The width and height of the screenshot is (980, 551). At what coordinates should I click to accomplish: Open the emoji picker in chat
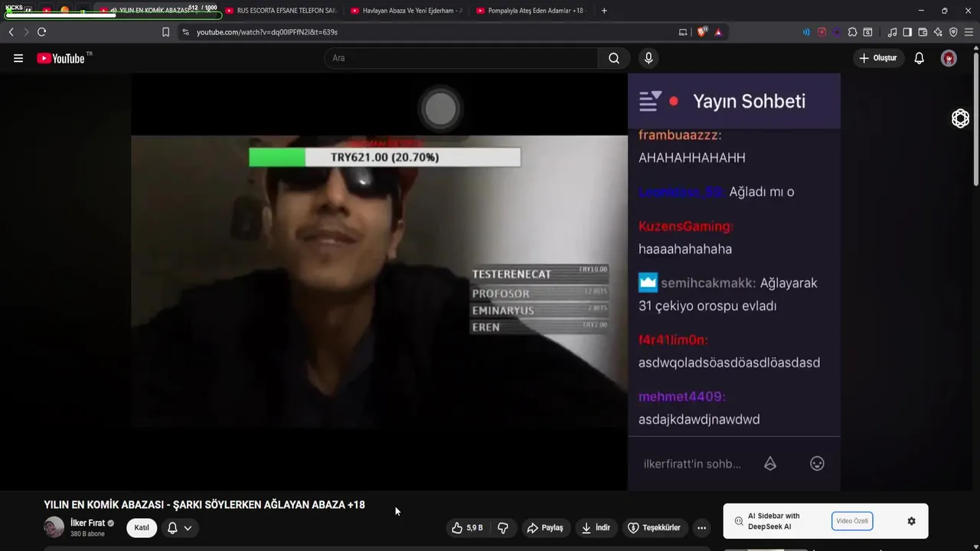click(x=817, y=464)
